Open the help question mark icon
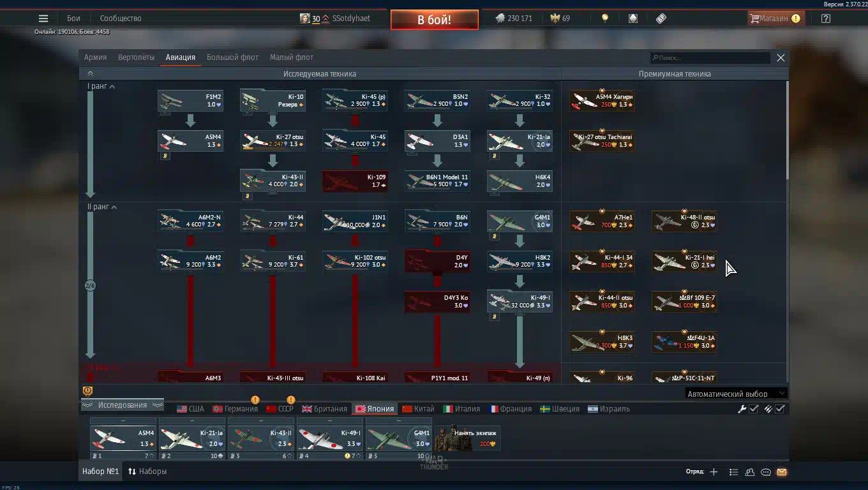868x490 pixels. (826, 19)
